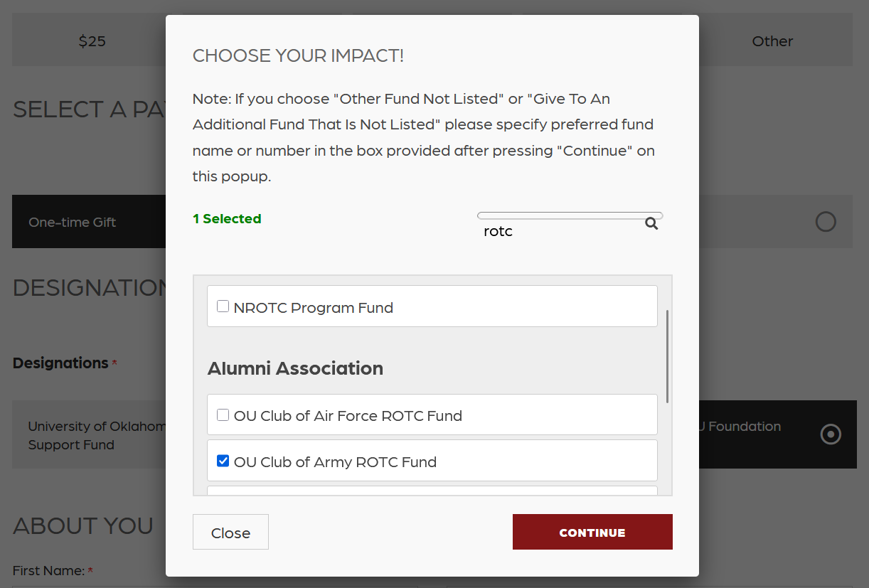Click the OU Club of Army ROTC Fund label
869x588 pixels.
335,462
